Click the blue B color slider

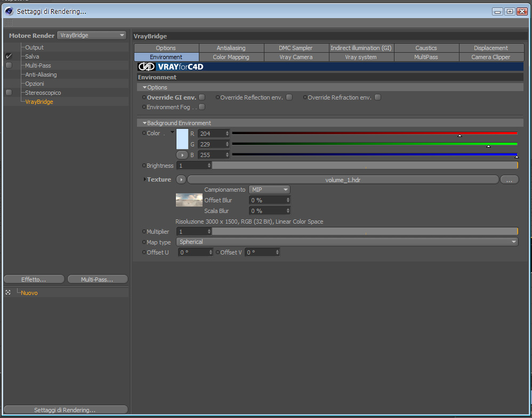point(375,154)
